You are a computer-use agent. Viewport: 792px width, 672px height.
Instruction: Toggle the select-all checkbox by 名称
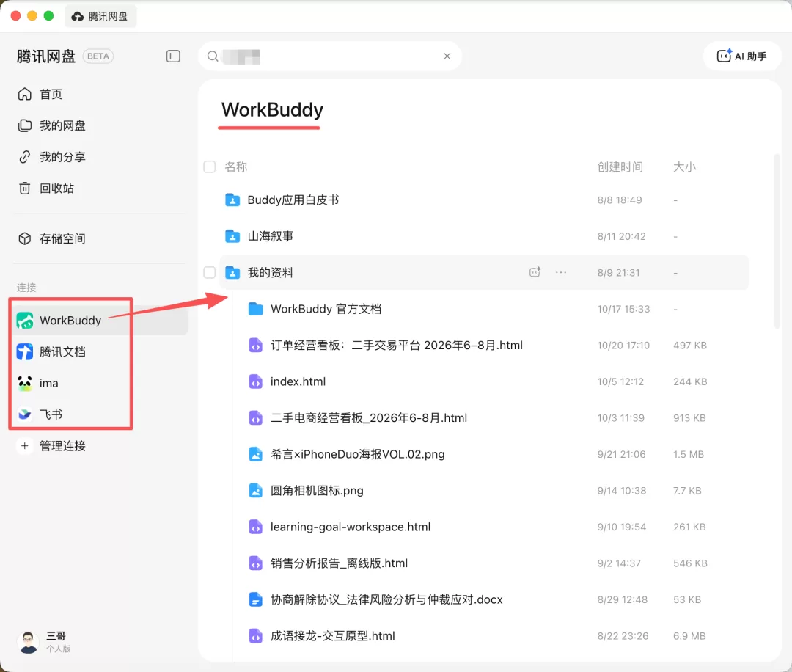pyautogui.click(x=210, y=167)
